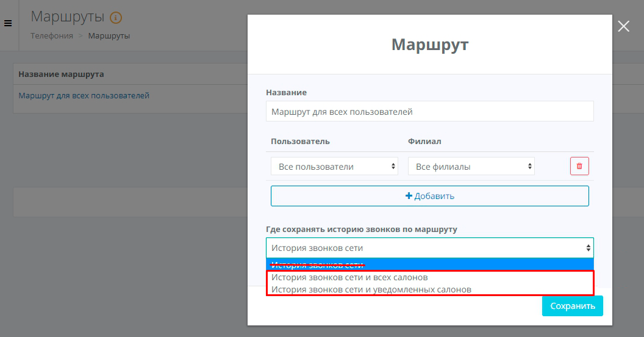
Task: Collapse the История звонков сети select box
Action: tap(429, 248)
